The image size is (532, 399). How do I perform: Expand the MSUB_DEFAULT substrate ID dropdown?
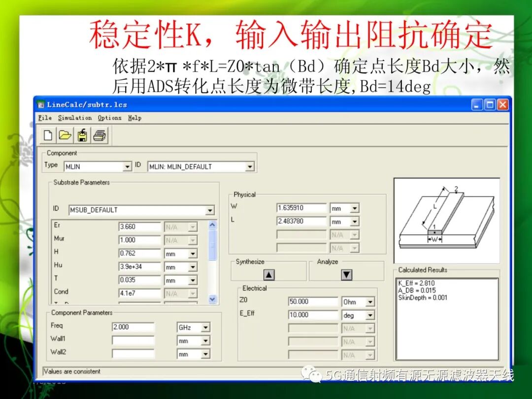click(x=210, y=210)
